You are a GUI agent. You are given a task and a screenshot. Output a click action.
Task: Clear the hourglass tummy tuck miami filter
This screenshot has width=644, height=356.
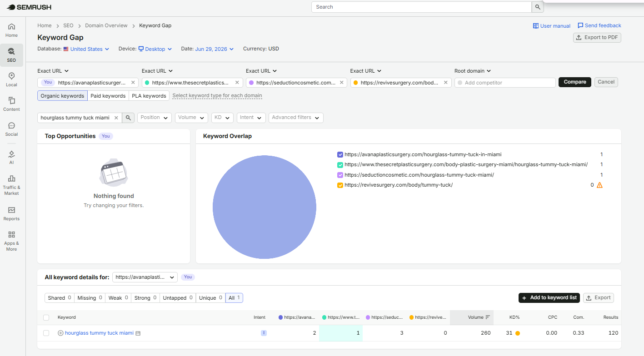click(x=116, y=118)
